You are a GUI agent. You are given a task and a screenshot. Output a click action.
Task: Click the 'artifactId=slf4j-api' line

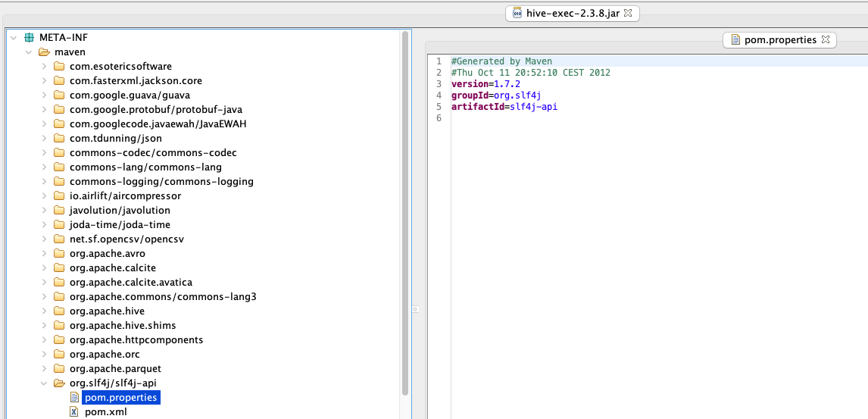tap(504, 107)
